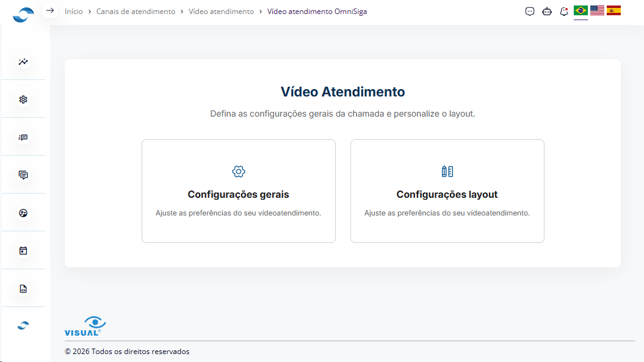This screenshot has height=362, width=644.
Task: Click the OmniSiga logo in the top-left corner
Action: 23,15
